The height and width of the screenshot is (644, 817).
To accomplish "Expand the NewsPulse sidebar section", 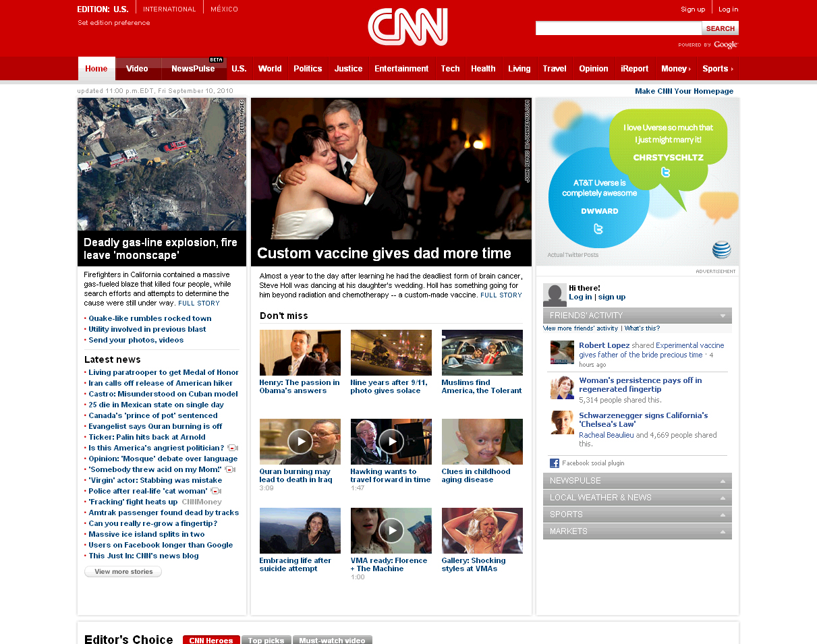I will pos(723,481).
